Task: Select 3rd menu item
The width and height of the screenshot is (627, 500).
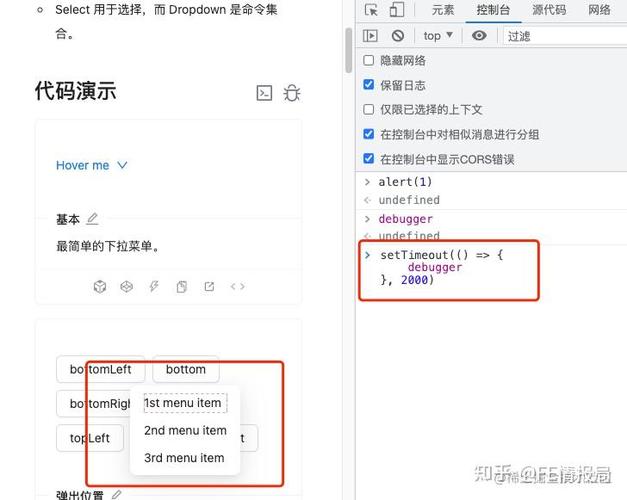Action: tap(185, 458)
